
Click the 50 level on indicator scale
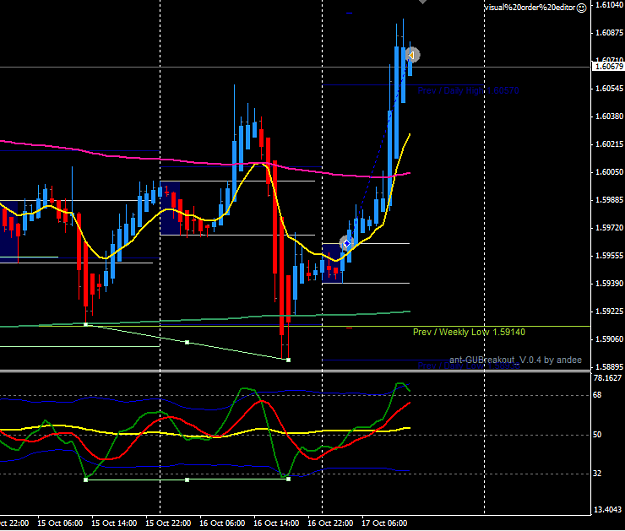click(x=597, y=435)
